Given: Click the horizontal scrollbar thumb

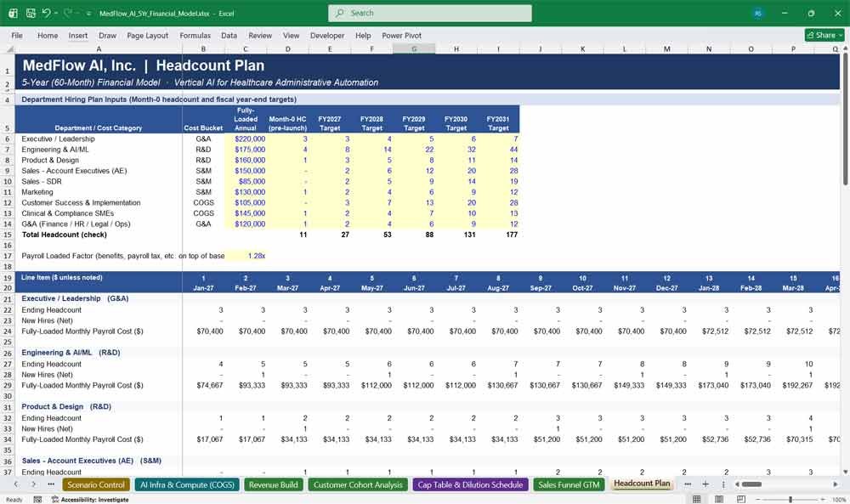Looking at the screenshot, I should pyautogui.click(x=751, y=484).
